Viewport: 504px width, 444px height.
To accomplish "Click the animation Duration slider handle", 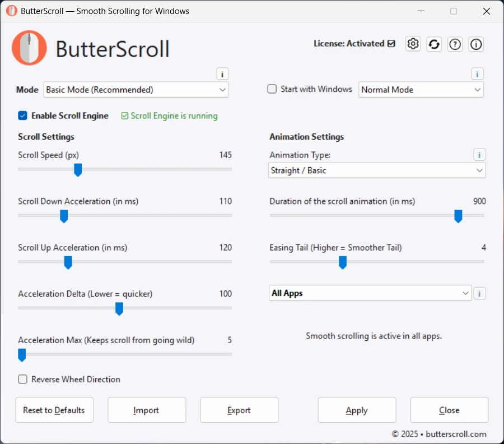I will point(458,216).
